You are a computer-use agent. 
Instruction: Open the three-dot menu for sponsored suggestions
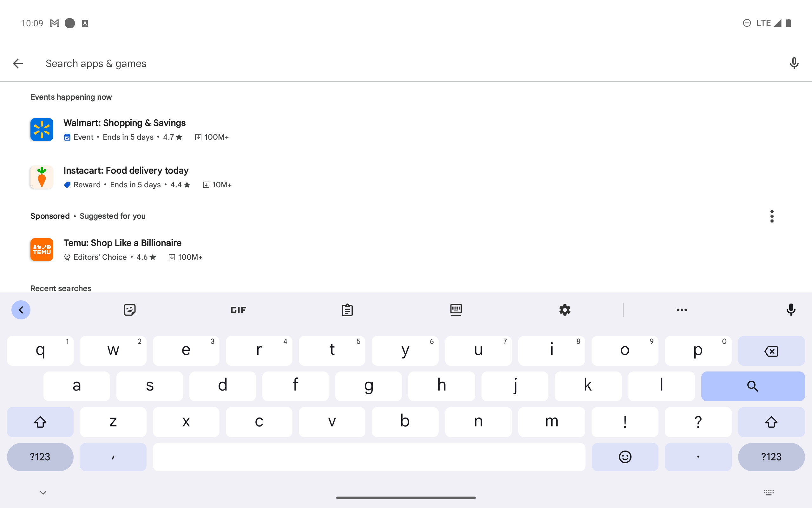[772, 216]
